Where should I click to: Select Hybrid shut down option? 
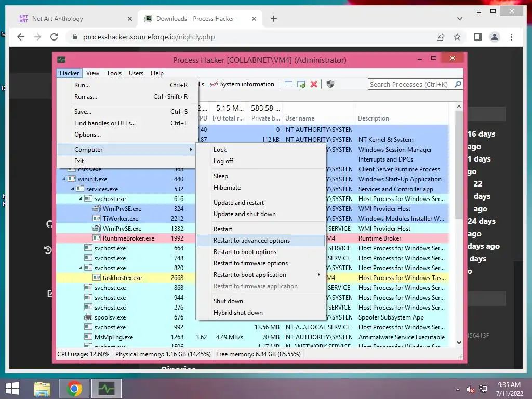[261, 313]
